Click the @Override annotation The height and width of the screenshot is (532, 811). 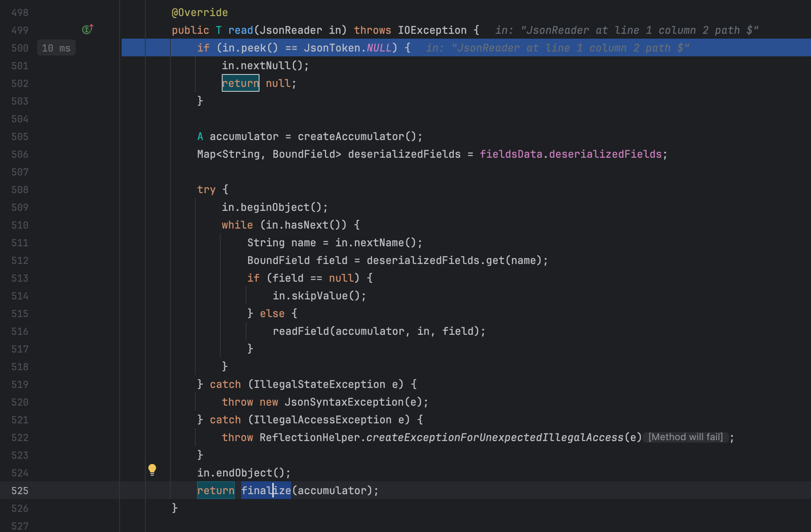point(200,13)
